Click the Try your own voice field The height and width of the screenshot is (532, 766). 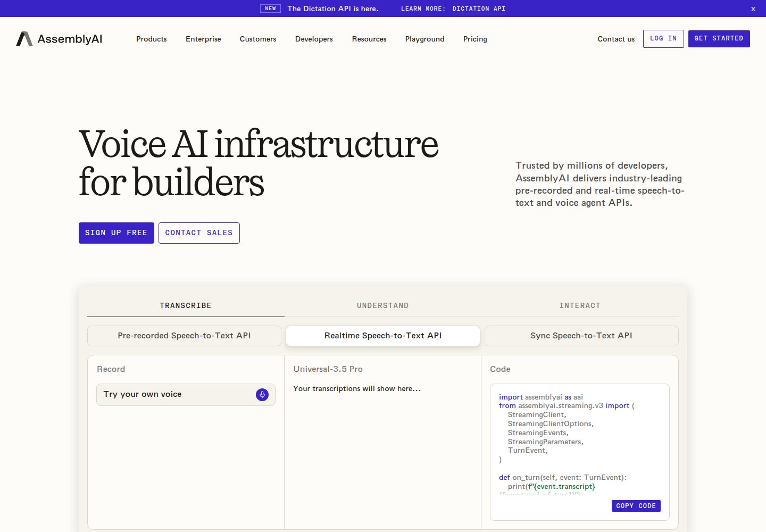pyautogui.click(x=186, y=395)
